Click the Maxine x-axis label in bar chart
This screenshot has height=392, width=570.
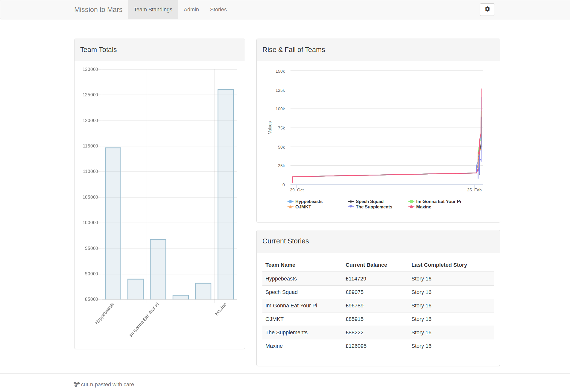point(221,309)
